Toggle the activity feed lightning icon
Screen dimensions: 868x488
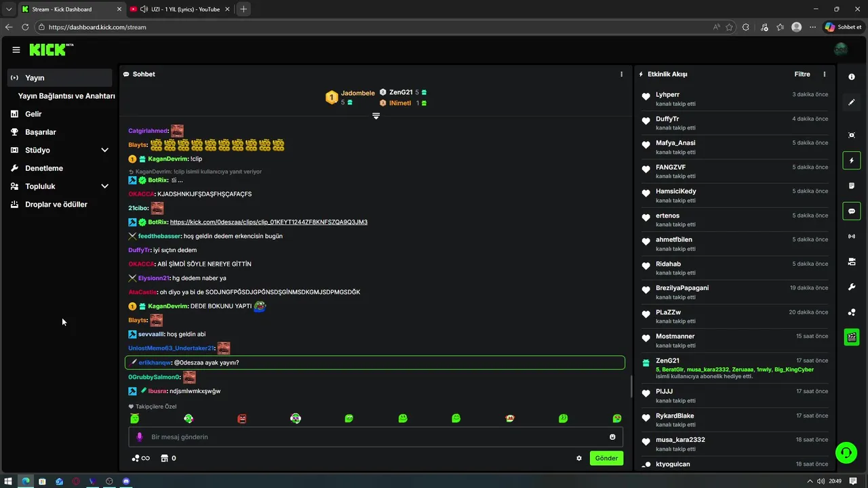coord(852,161)
